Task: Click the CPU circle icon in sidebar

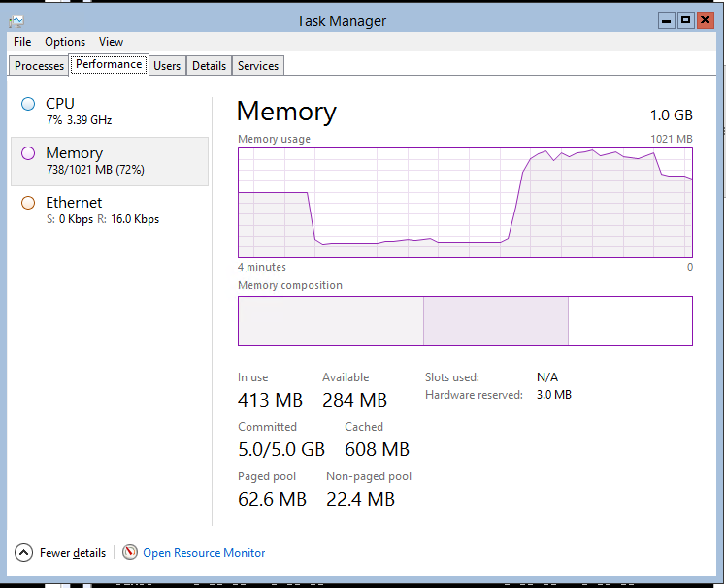Action: click(28, 104)
